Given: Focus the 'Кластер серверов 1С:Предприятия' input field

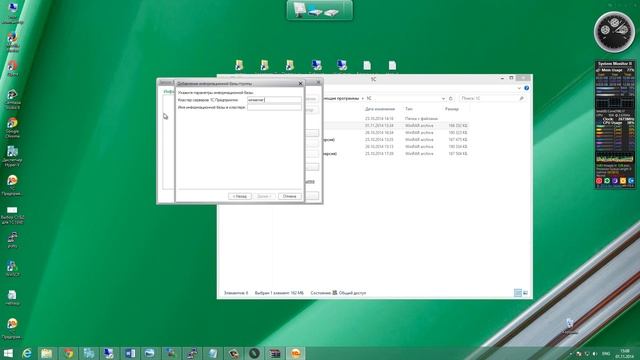Looking at the screenshot, I should (x=274, y=100).
